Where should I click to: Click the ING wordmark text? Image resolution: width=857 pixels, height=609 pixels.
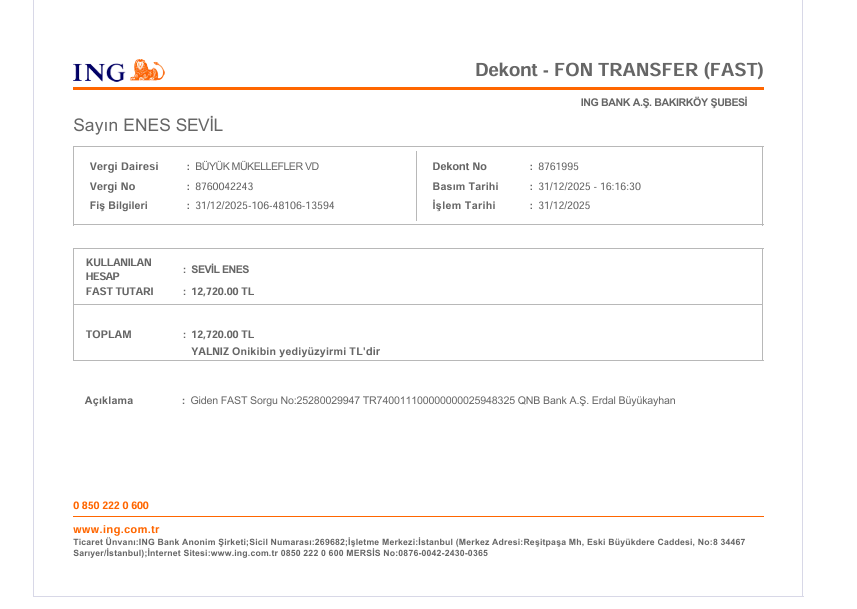(99, 72)
